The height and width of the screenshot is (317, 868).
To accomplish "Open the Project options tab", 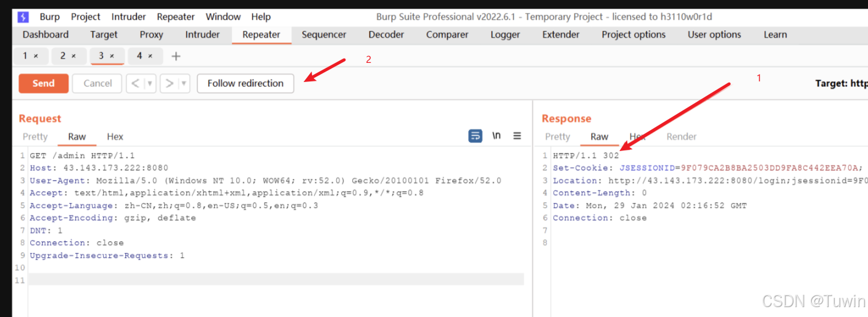I will [634, 35].
